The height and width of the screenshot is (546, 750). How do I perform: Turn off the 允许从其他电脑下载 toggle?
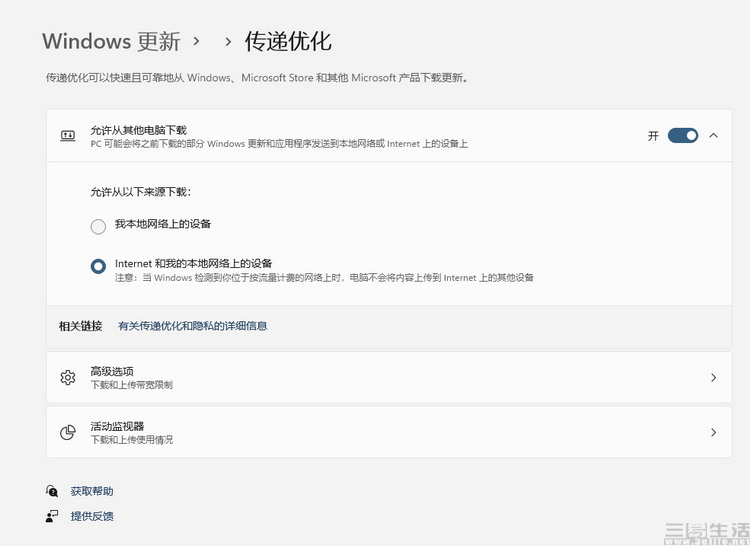[x=683, y=136]
